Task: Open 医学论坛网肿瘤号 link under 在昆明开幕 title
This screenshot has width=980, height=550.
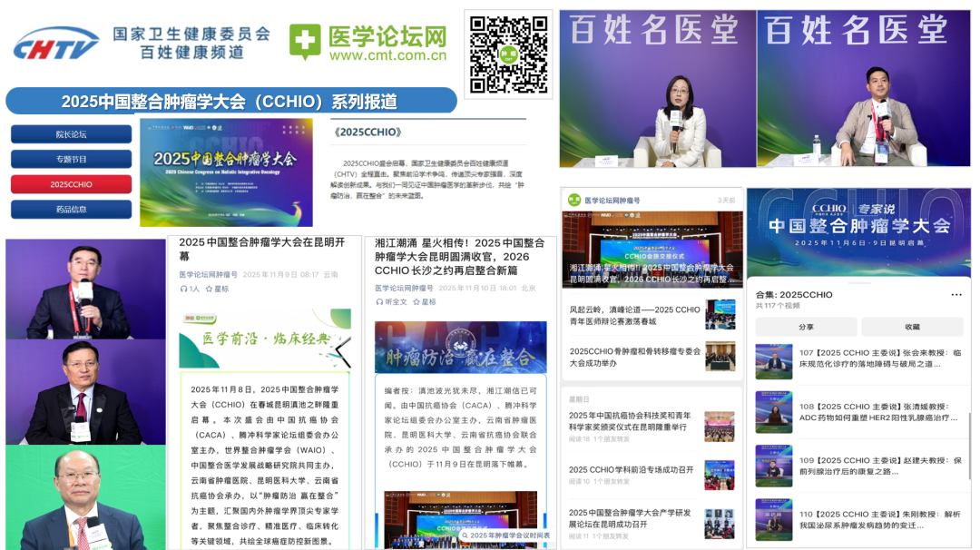Action: [x=208, y=274]
